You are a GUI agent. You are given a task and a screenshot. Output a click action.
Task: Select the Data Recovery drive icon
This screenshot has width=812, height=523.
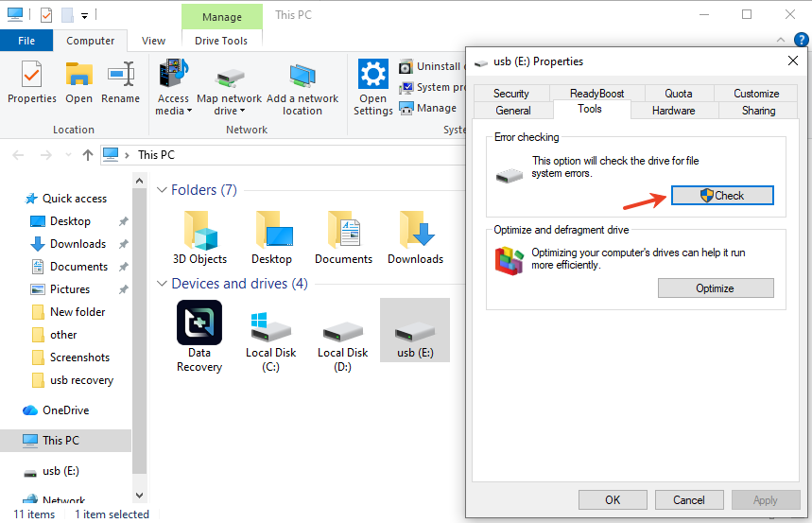pos(199,336)
